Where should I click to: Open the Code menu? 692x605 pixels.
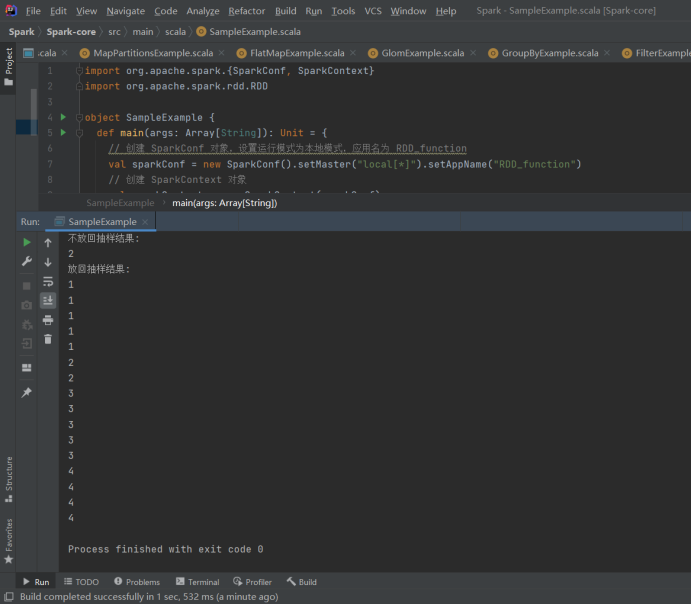click(x=166, y=11)
